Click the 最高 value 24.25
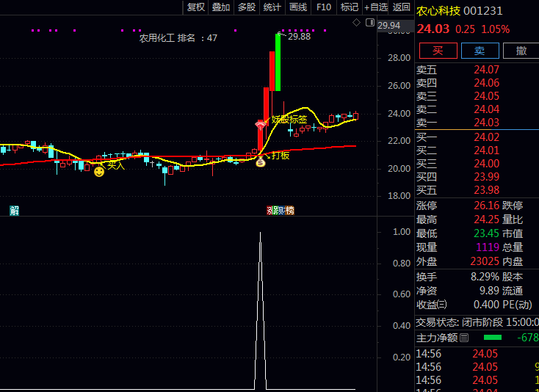 [486, 219]
